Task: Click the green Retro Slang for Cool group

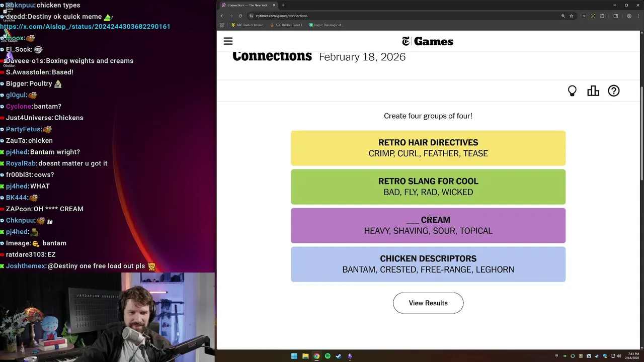Action: pyautogui.click(x=428, y=187)
